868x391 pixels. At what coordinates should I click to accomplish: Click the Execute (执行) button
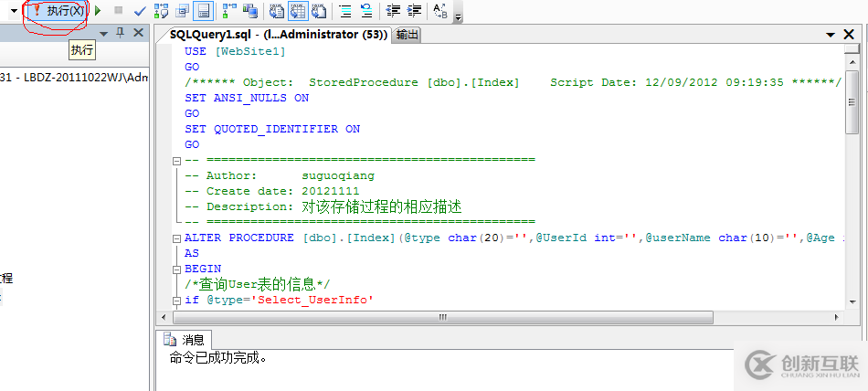pyautogui.click(x=58, y=11)
